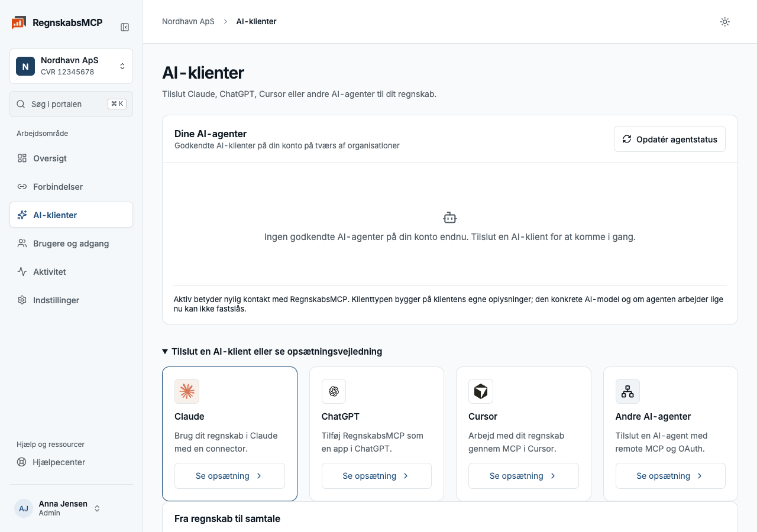Click the Nordhavn ApS N avatar
This screenshot has width=757, height=532.
coord(25,66)
